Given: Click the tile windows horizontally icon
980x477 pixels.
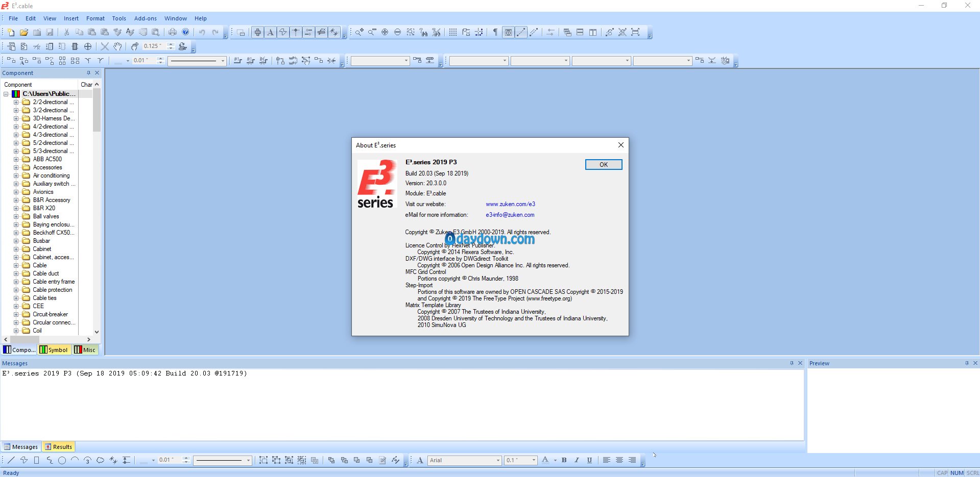Looking at the screenshot, I should pyautogui.click(x=580, y=32).
